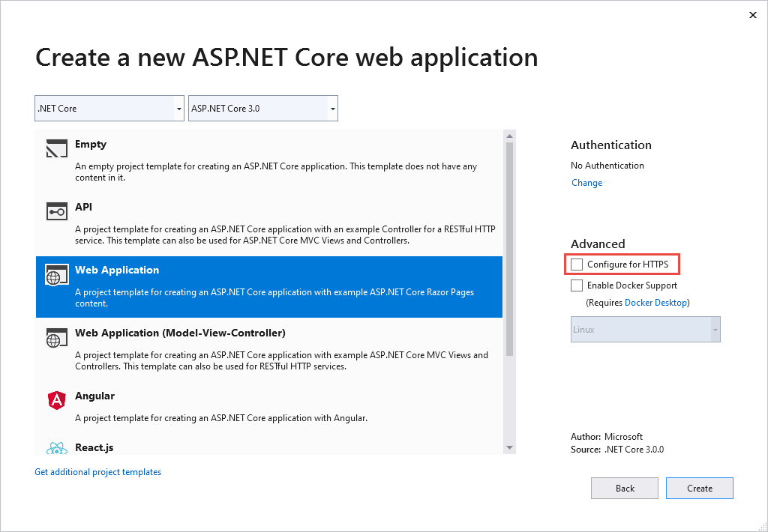Select the Angular project template

point(269,407)
